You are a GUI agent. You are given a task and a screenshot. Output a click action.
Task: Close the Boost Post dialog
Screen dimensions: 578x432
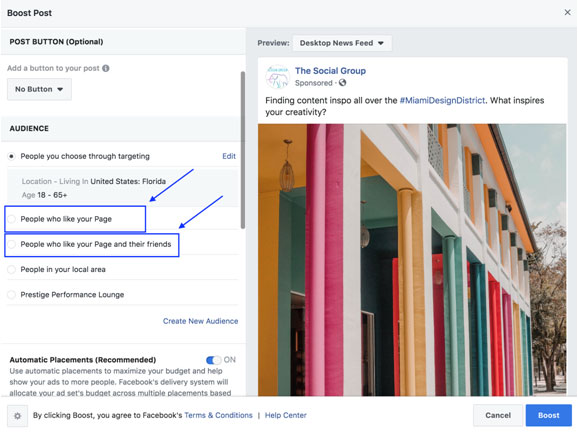coord(567,13)
